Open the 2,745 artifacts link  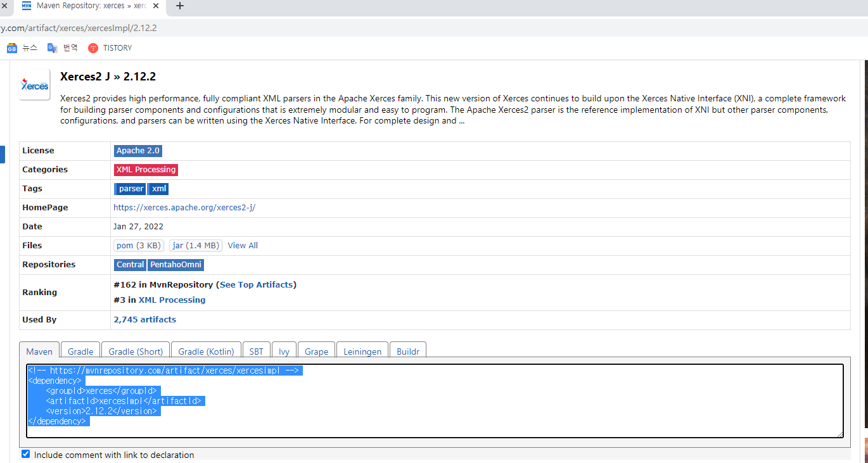click(145, 320)
